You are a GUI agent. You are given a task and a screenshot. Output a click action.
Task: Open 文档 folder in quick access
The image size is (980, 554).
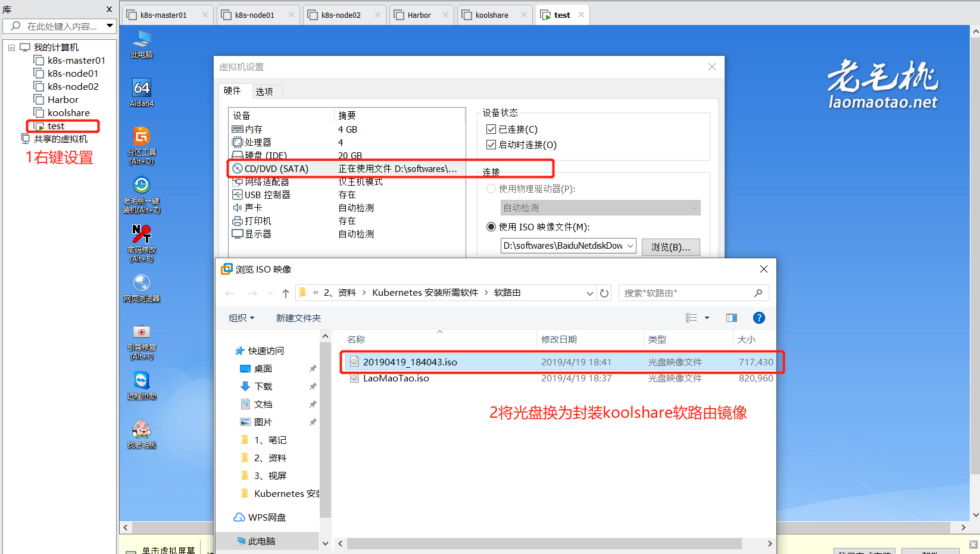point(257,404)
